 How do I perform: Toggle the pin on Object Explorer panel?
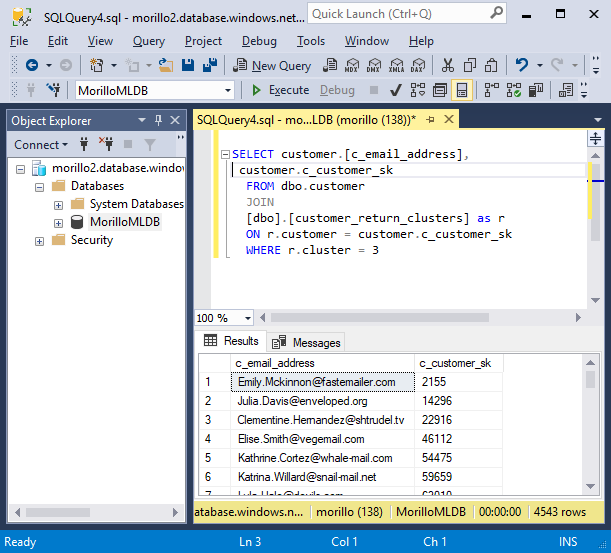157,121
